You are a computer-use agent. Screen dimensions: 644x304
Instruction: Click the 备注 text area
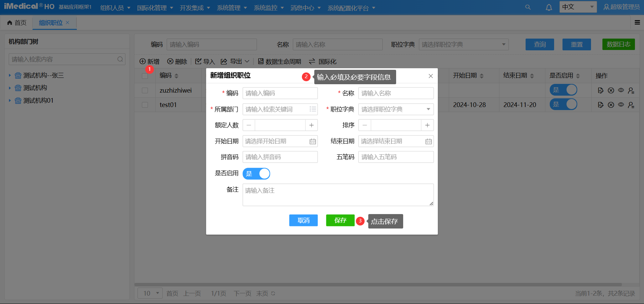click(x=338, y=195)
